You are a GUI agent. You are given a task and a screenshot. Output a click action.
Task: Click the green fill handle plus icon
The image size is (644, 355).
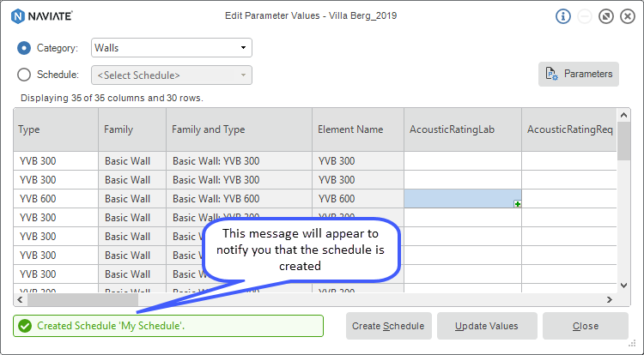click(517, 204)
